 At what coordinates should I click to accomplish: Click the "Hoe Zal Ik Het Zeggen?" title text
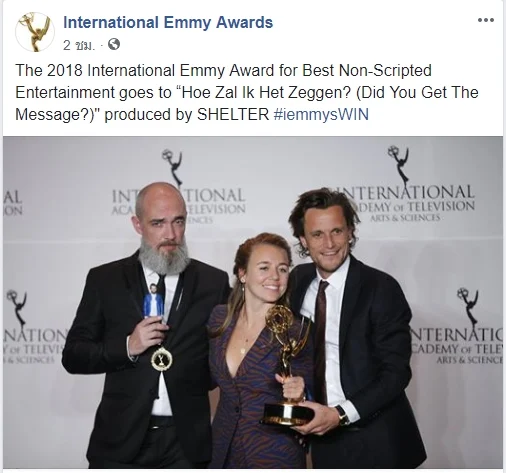point(266,92)
